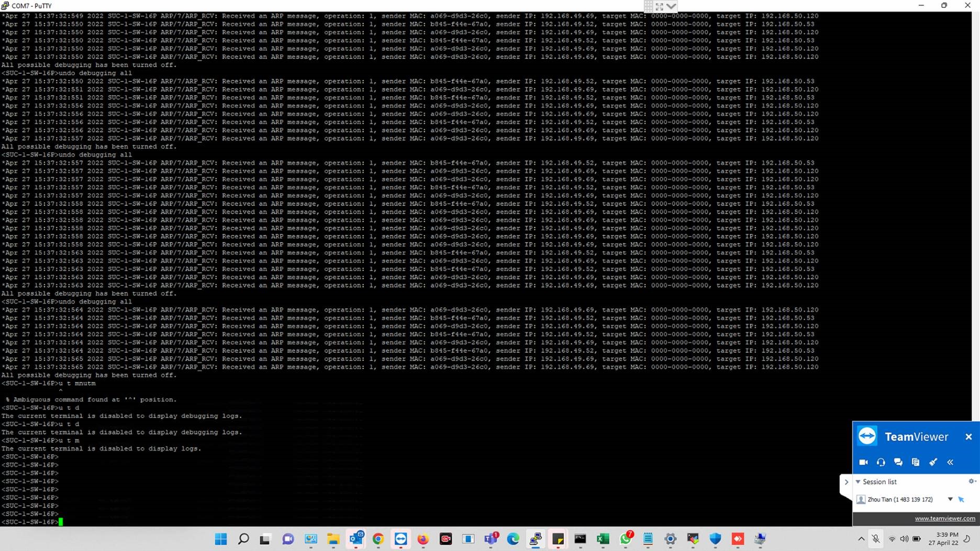Open Outlook from taskbar

[356, 539]
